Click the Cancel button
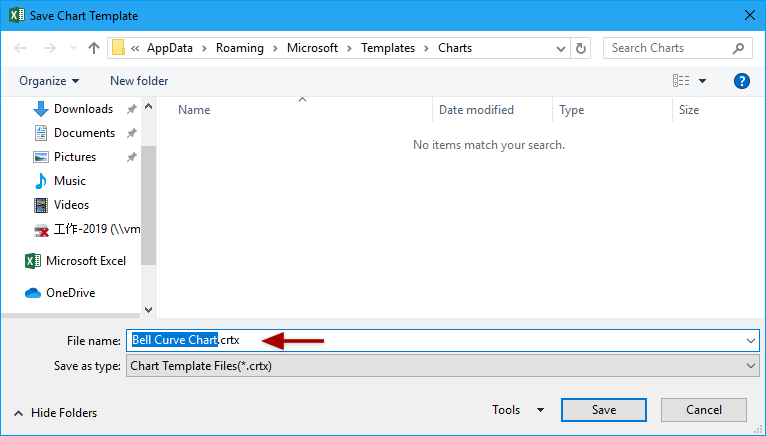This screenshot has height=436, width=766. [x=704, y=410]
